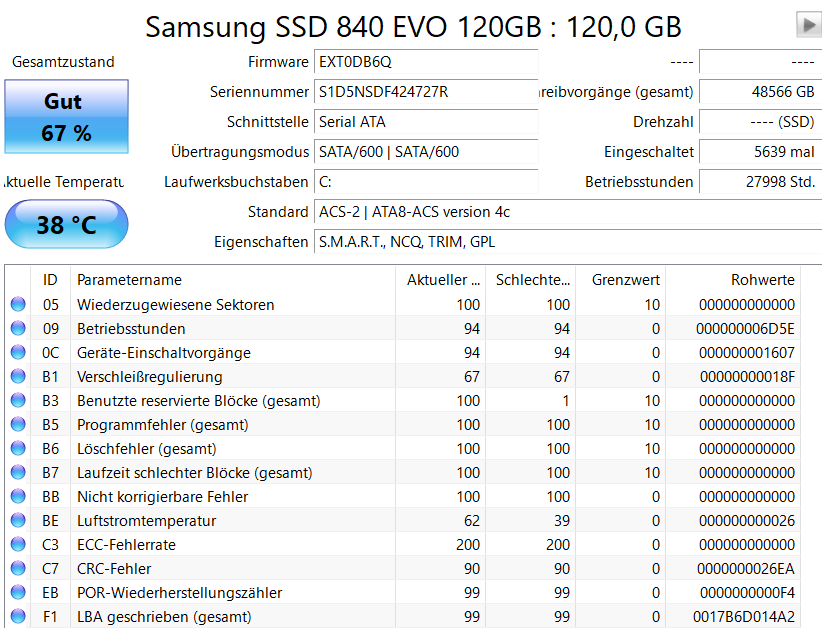Click status orb for Wiederzugewiesene Sektoren row

click(18, 304)
